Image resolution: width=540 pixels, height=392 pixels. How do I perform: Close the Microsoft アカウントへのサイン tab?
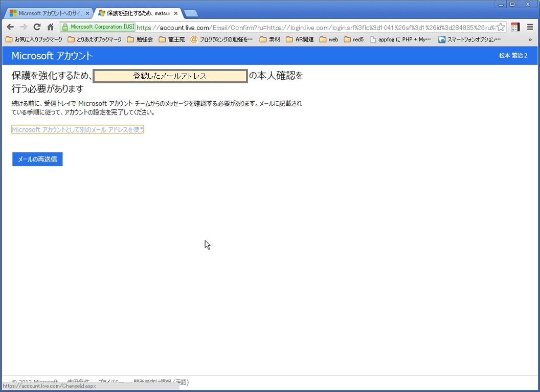[87, 13]
